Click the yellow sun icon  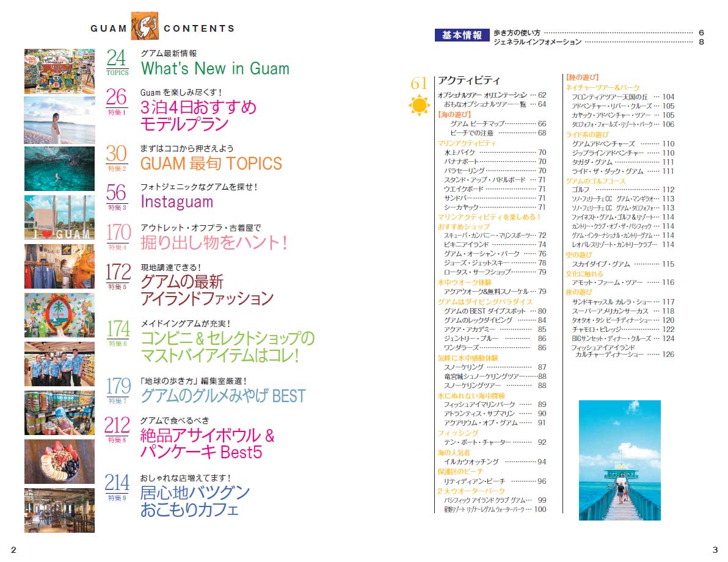coord(419,107)
